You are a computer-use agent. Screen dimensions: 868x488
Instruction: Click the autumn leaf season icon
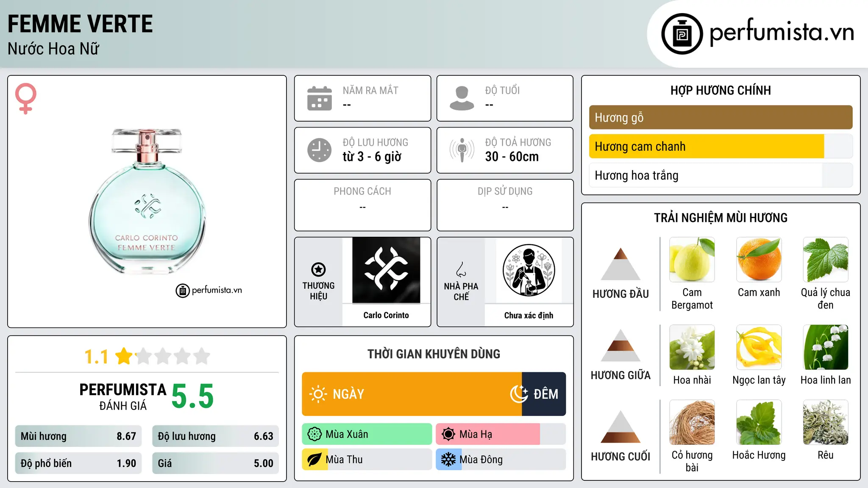point(314,460)
